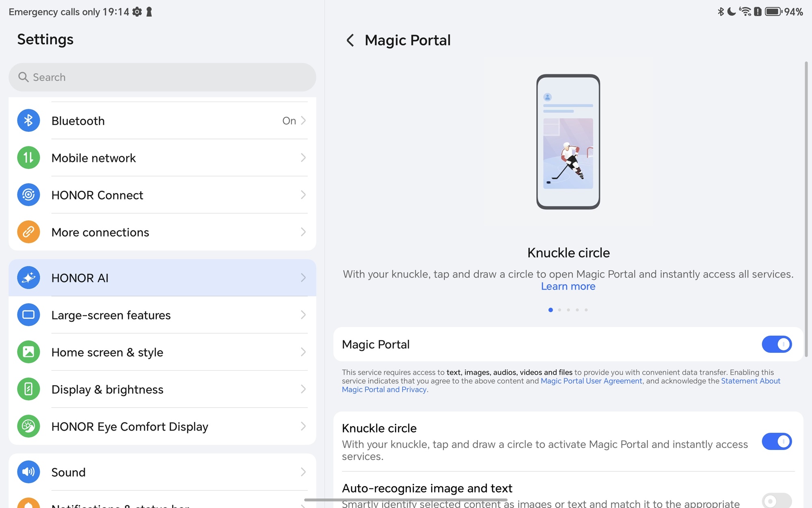Tap the Sound speaker icon
The width and height of the screenshot is (812, 508).
[28, 472]
